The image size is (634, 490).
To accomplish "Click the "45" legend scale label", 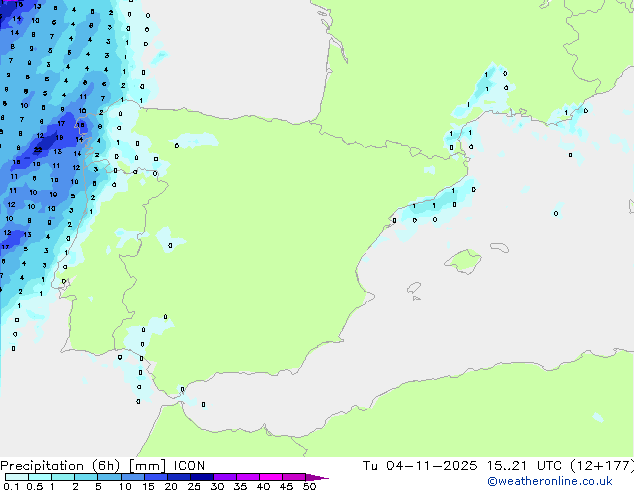I will point(286,486).
